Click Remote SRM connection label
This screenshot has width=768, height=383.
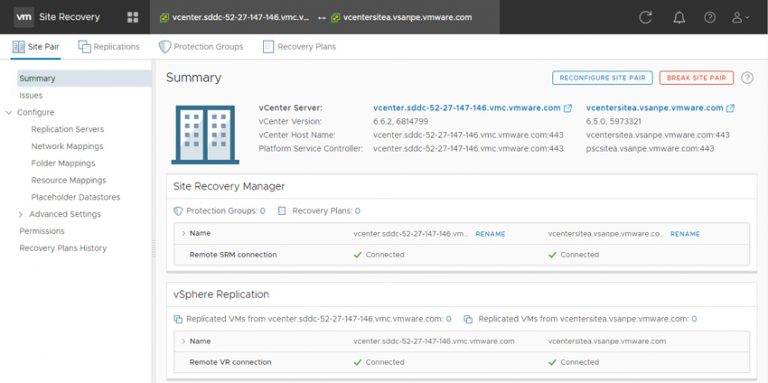pos(233,255)
